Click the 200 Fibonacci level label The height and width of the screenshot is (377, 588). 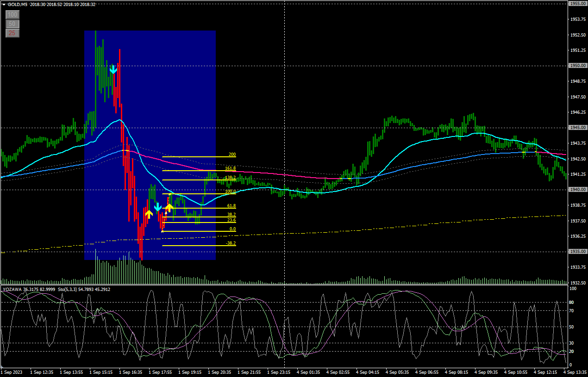[x=232, y=155]
